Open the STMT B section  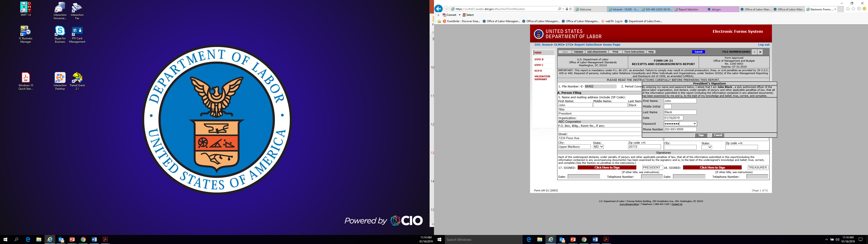(x=539, y=59)
